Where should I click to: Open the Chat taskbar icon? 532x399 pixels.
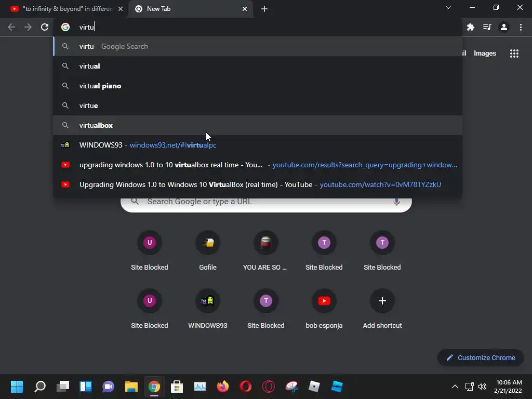pos(108,387)
